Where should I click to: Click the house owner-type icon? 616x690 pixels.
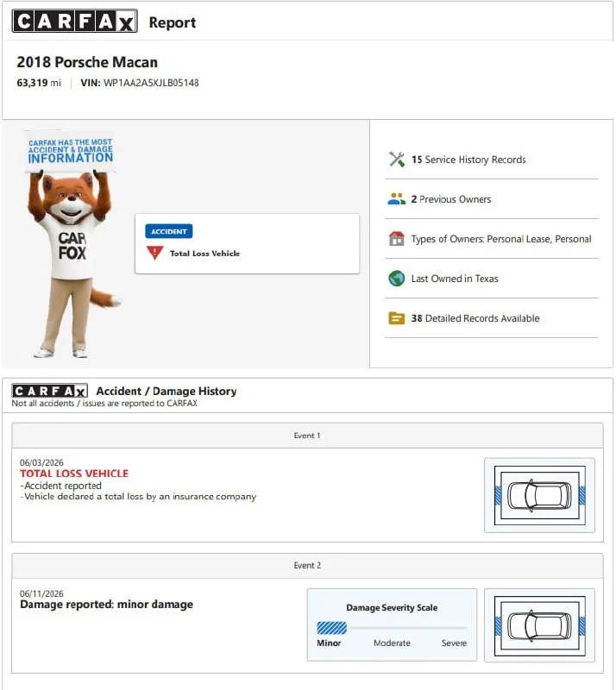(396, 239)
